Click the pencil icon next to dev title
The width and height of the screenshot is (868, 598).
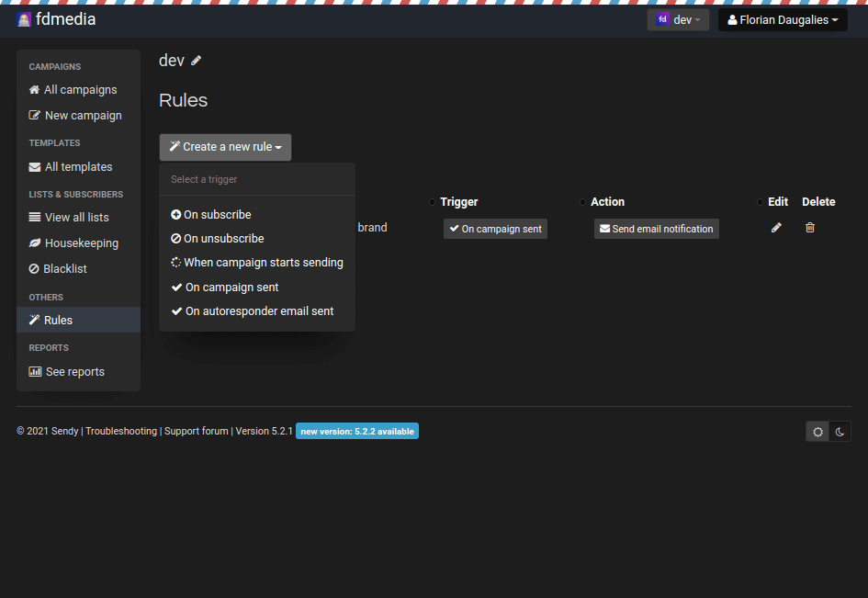pyautogui.click(x=196, y=61)
